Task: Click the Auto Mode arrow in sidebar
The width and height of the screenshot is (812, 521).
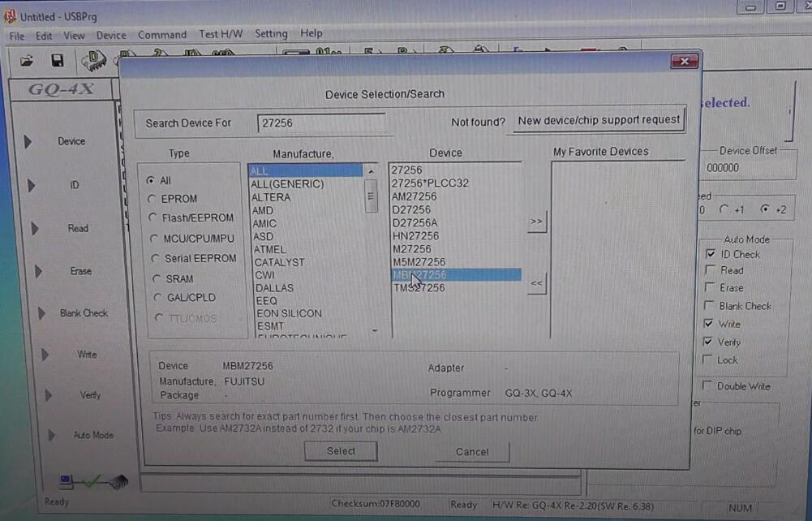Action: [51, 436]
